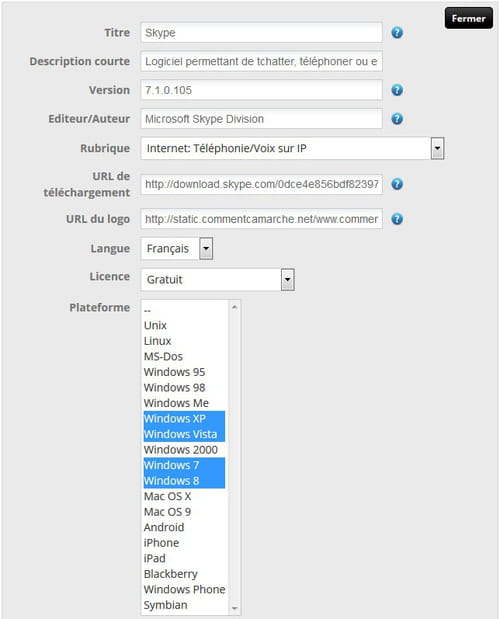Screen dimensions: 500x619
Task: Show help for URL du logo
Action: click(x=397, y=219)
